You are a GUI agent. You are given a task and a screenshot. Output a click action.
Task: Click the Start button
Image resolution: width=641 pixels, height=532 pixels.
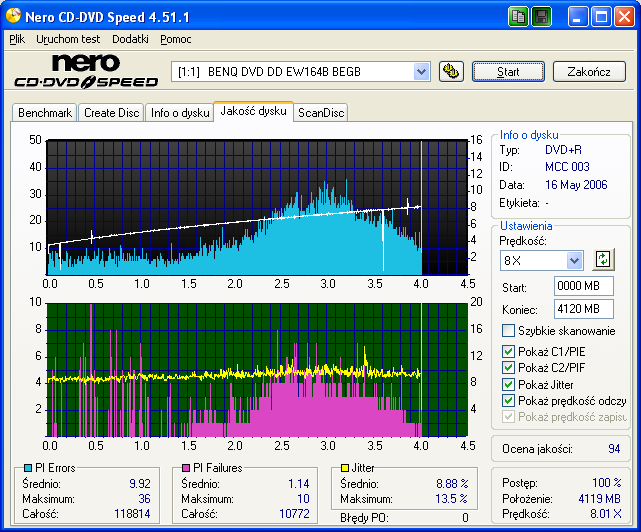(x=508, y=72)
